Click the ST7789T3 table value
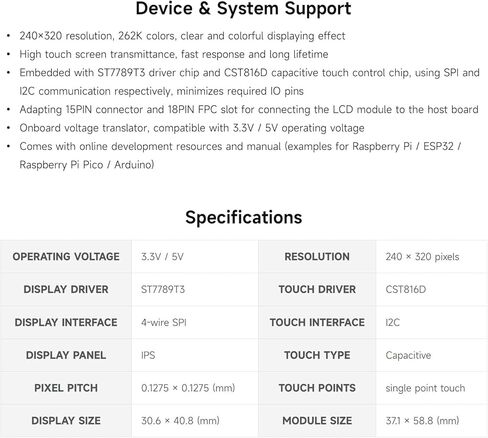The image size is (488, 438). (163, 289)
